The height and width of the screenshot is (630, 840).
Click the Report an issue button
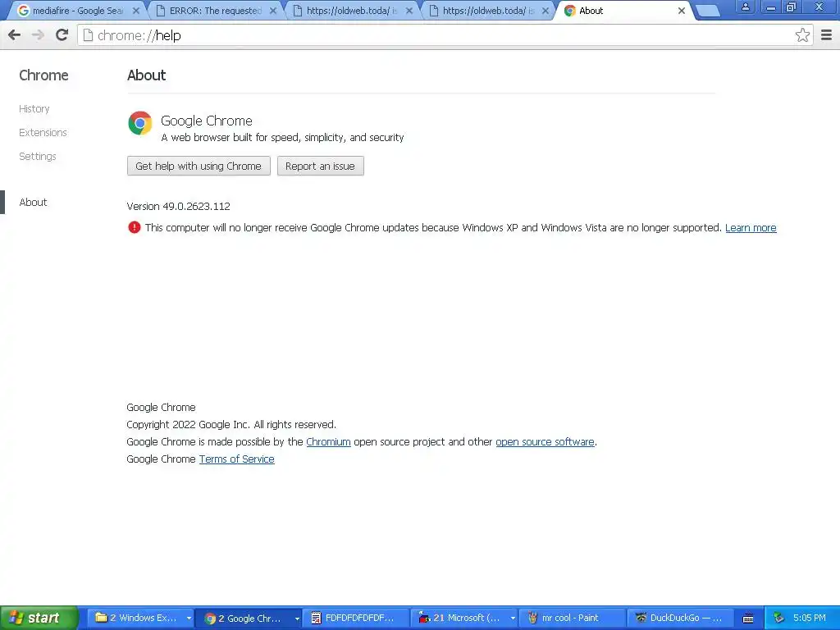[321, 166]
